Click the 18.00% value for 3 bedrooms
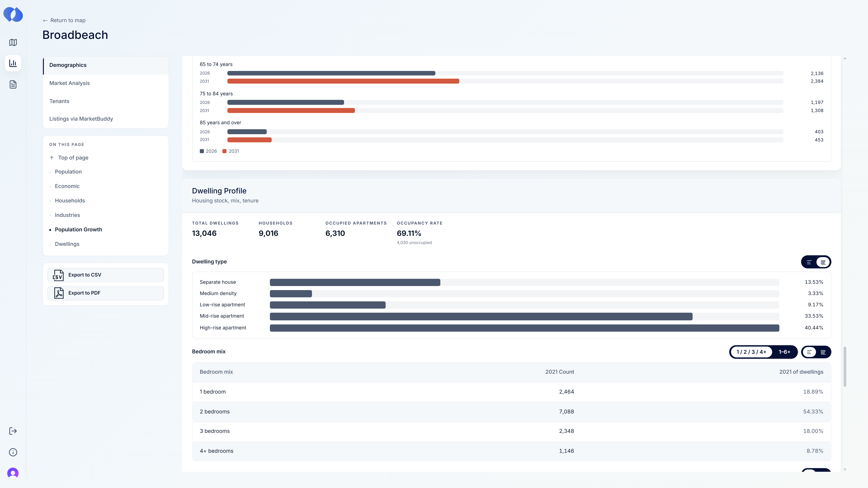The height and width of the screenshot is (488, 868). pos(813,431)
